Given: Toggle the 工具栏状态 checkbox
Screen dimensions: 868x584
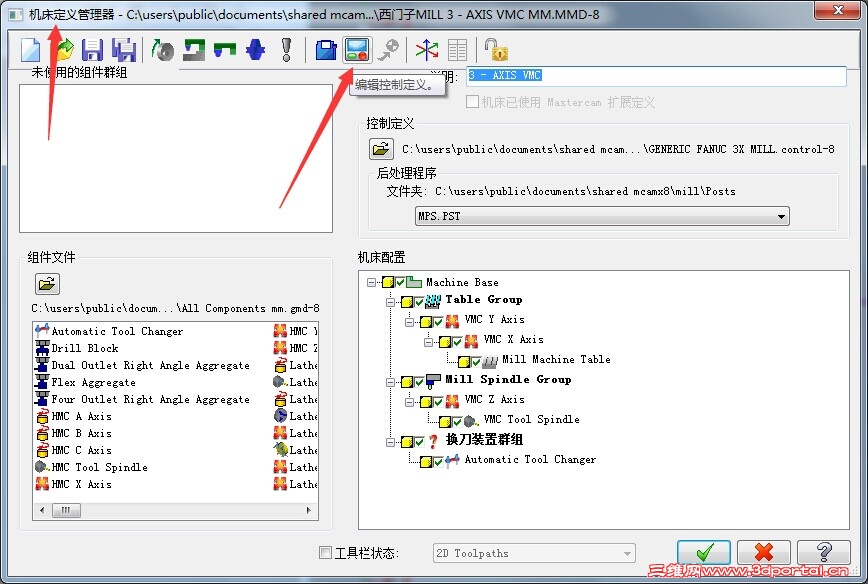Looking at the screenshot, I should point(326,552).
